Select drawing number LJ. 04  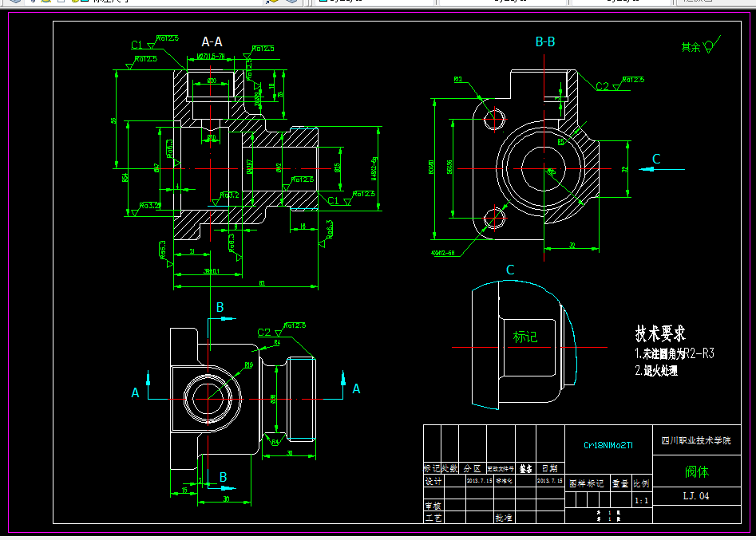(696, 496)
